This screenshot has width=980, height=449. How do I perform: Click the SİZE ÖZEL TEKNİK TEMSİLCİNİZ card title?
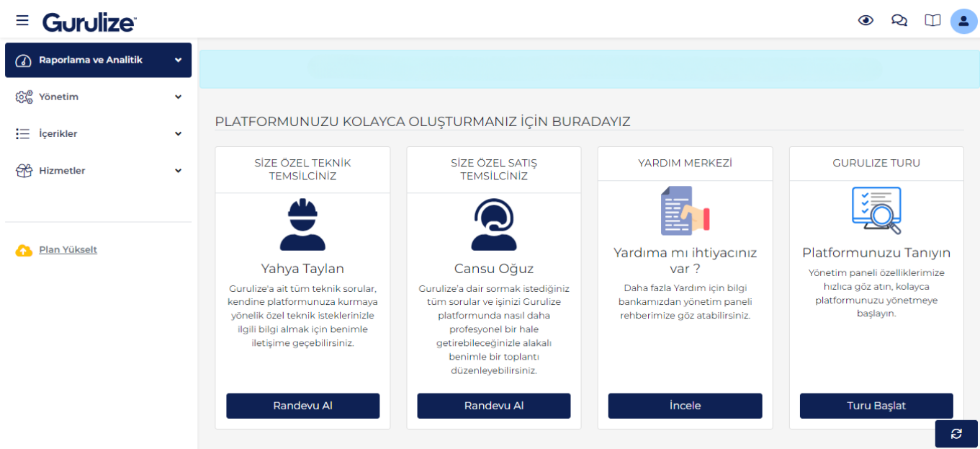(302, 169)
